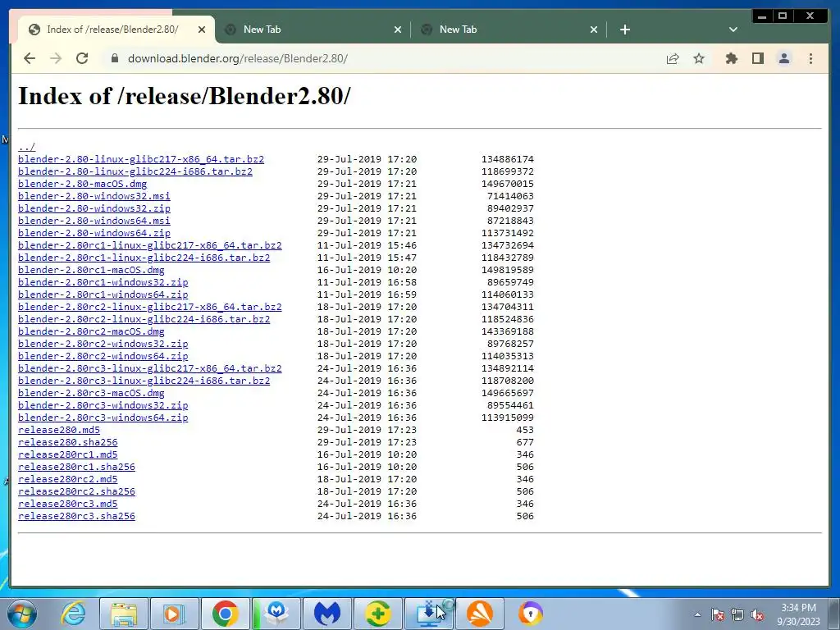This screenshot has height=630, width=840.
Task: Share this page using the share icon
Action: [x=673, y=58]
